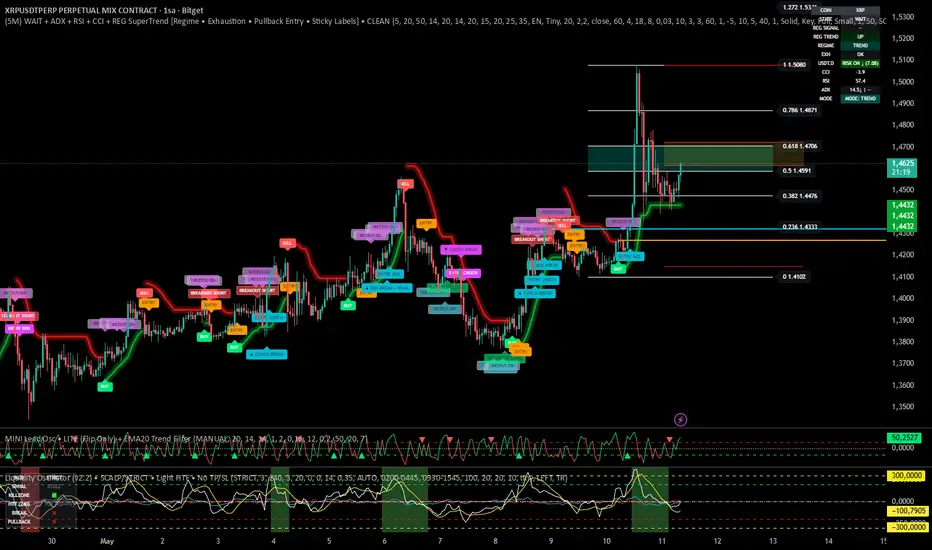Click the yellow -100,7905 value label
Viewport: 932px width, 550px height.
(907, 511)
